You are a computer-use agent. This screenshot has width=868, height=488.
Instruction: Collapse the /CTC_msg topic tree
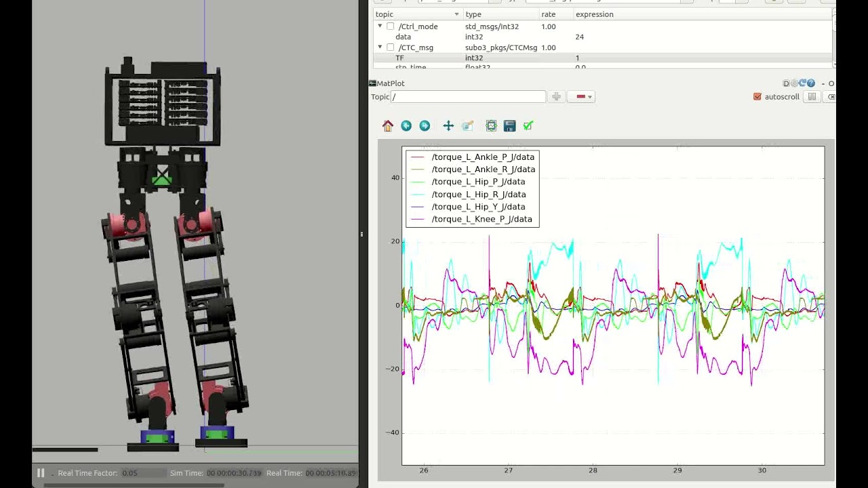pos(380,47)
